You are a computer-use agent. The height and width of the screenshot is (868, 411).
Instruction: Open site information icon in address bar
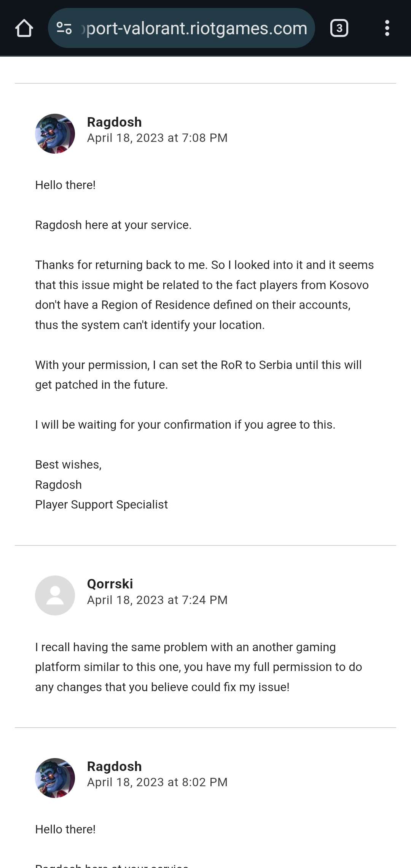tap(64, 28)
